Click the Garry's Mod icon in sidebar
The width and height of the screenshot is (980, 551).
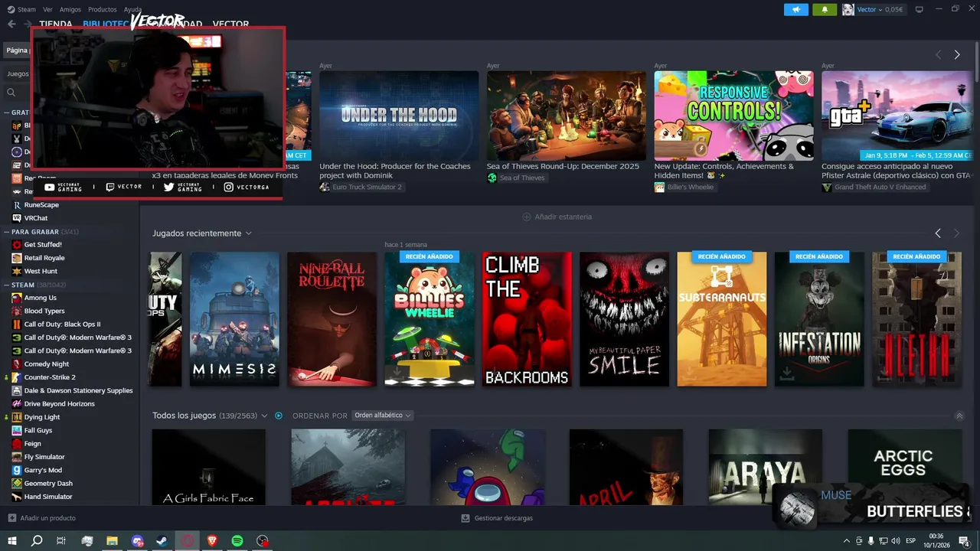tap(17, 470)
